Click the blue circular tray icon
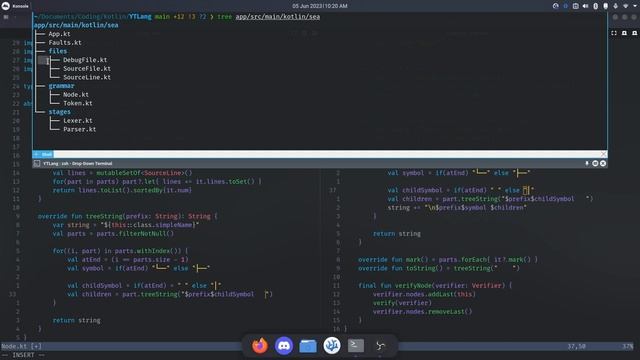640x360 pixels. click(x=566, y=6)
